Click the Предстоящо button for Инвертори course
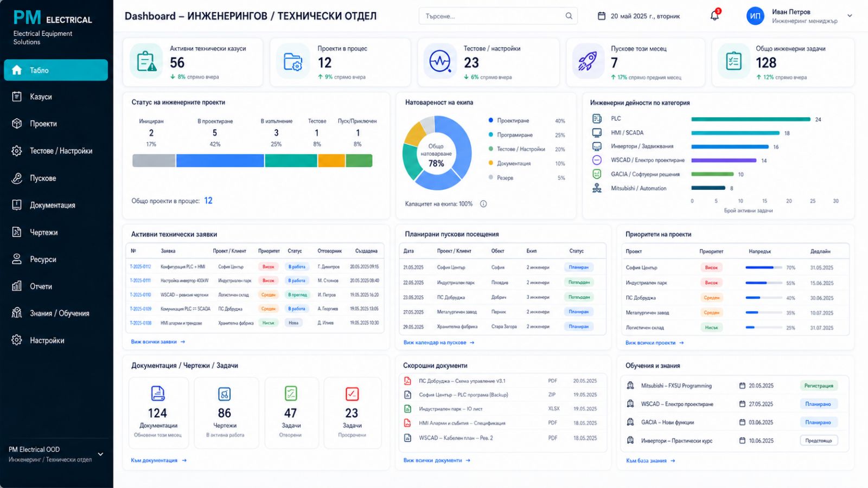This screenshot has height=488, width=868. pyautogui.click(x=819, y=441)
